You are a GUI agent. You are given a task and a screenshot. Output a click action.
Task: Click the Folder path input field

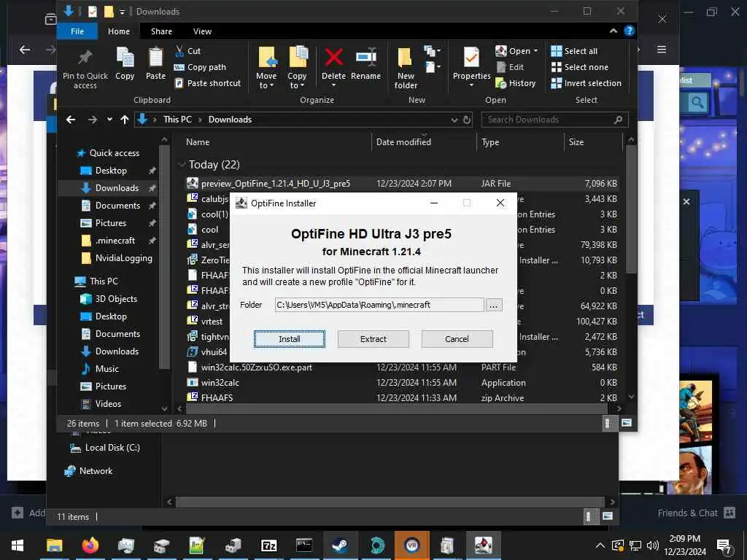pyautogui.click(x=379, y=305)
